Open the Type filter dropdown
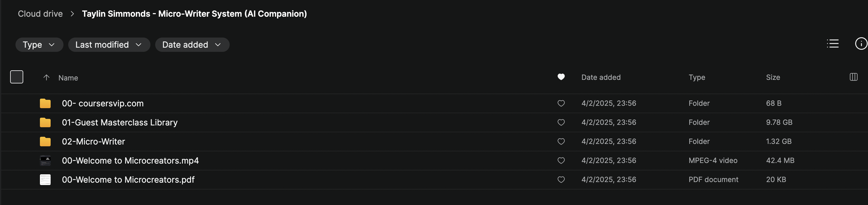The image size is (868, 205). pyautogui.click(x=39, y=45)
